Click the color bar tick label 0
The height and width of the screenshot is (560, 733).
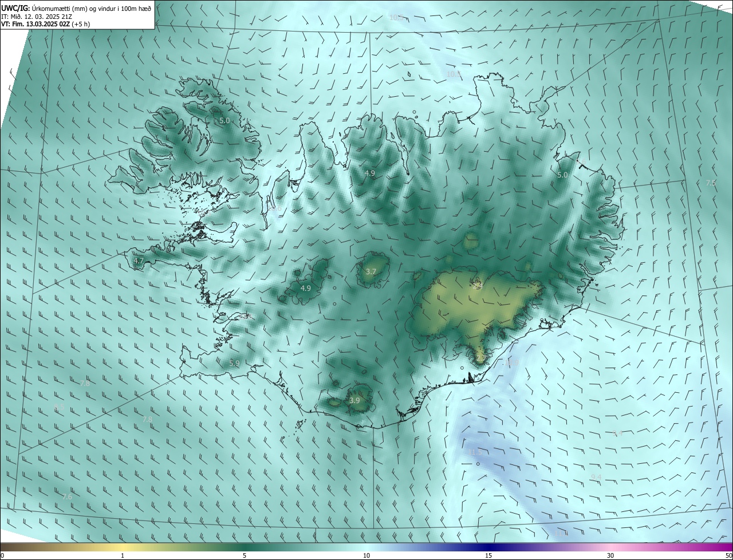click(2, 555)
